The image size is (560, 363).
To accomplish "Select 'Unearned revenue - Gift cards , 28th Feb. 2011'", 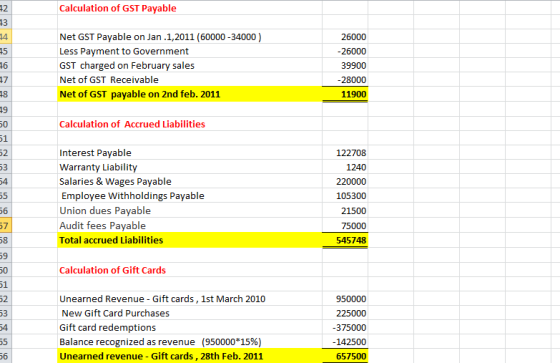I will (x=190, y=356).
